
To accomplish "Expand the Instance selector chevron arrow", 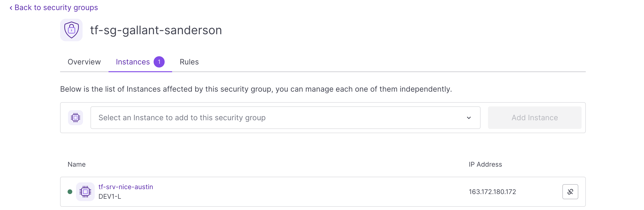I will [468, 117].
